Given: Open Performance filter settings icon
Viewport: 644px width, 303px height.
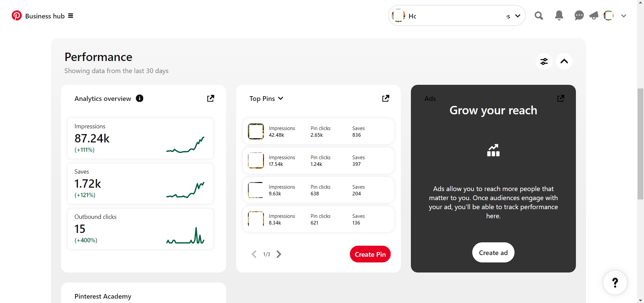Looking at the screenshot, I should pyautogui.click(x=544, y=61).
